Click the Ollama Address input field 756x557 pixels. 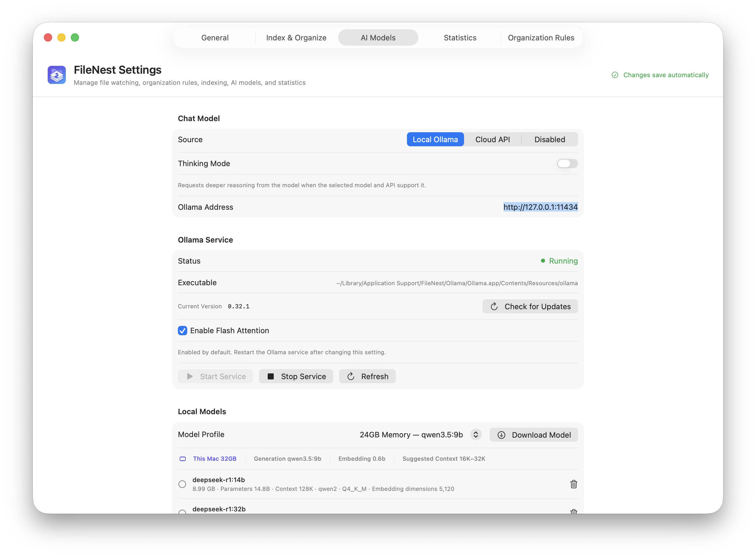click(x=540, y=207)
